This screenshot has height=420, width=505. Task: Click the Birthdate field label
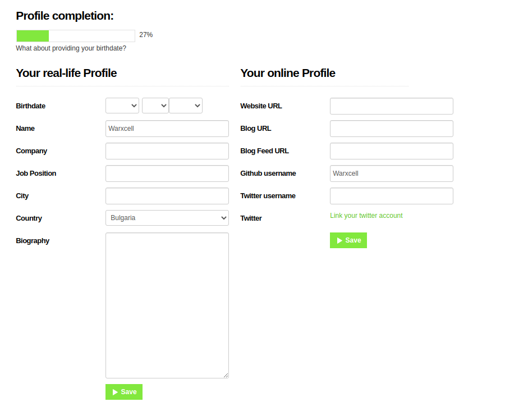pyautogui.click(x=31, y=106)
